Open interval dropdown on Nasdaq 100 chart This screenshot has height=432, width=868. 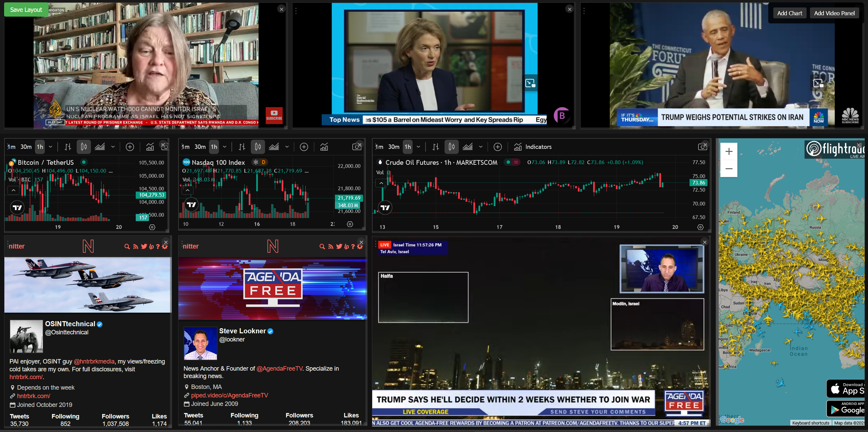[x=225, y=147]
